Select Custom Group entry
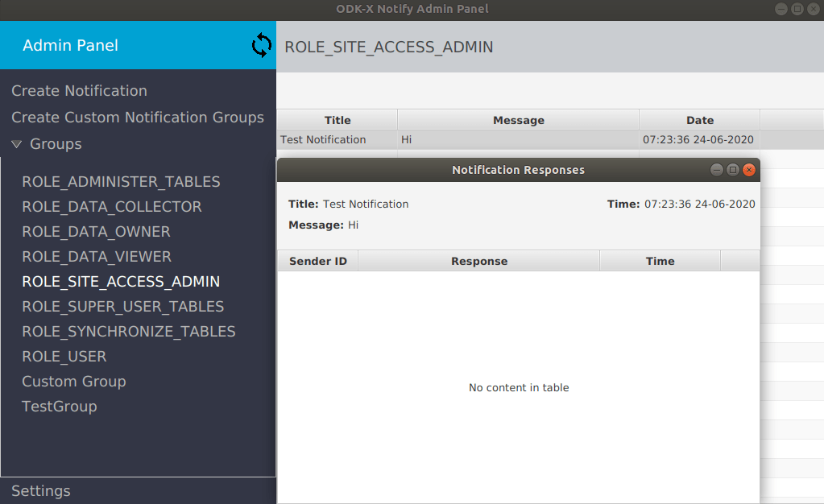This screenshot has width=824, height=504. pos(74,382)
